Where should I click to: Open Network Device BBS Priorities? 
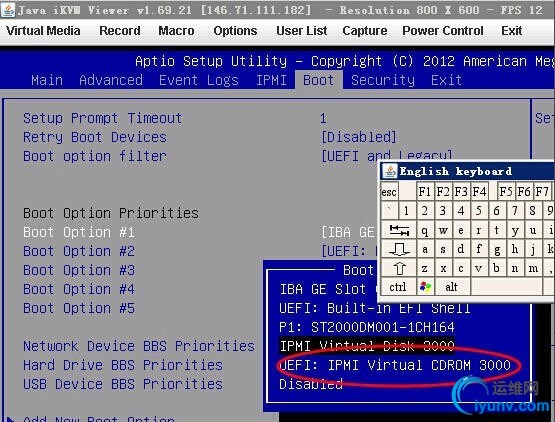(x=139, y=346)
